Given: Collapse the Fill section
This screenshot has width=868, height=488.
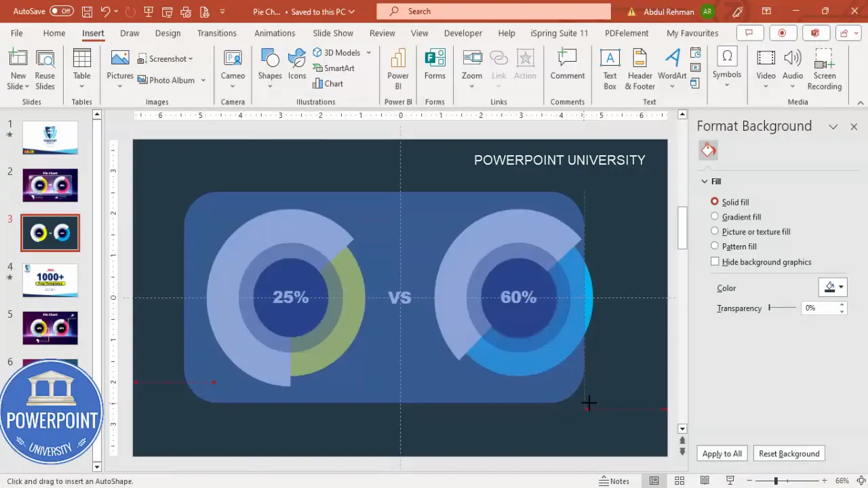Looking at the screenshot, I should [x=705, y=181].
